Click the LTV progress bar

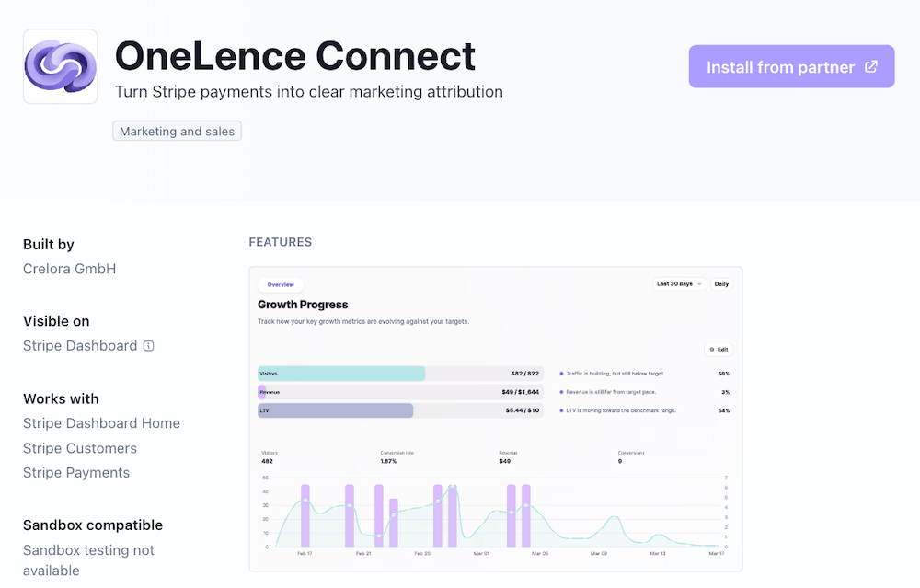click(x=400, y=410)
